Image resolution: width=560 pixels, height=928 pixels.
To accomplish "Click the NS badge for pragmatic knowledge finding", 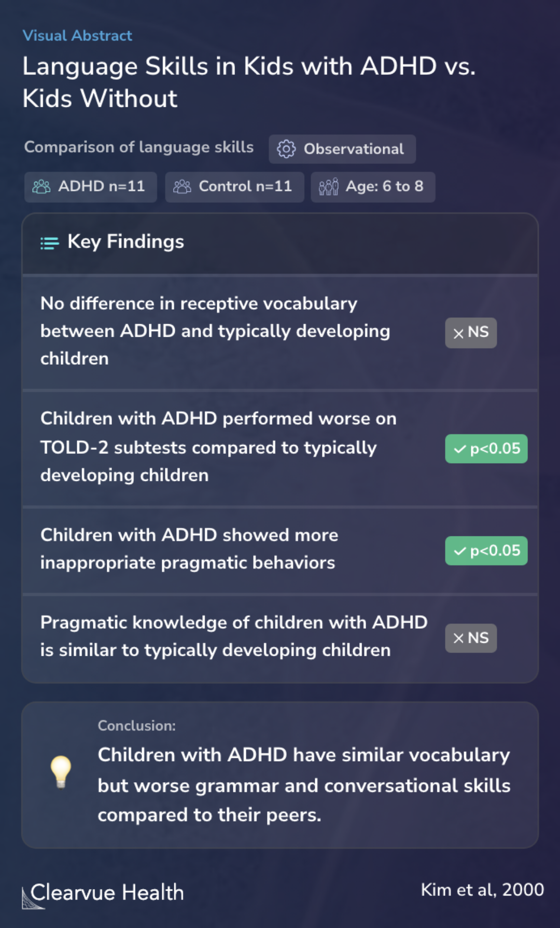I will point(471,638).
